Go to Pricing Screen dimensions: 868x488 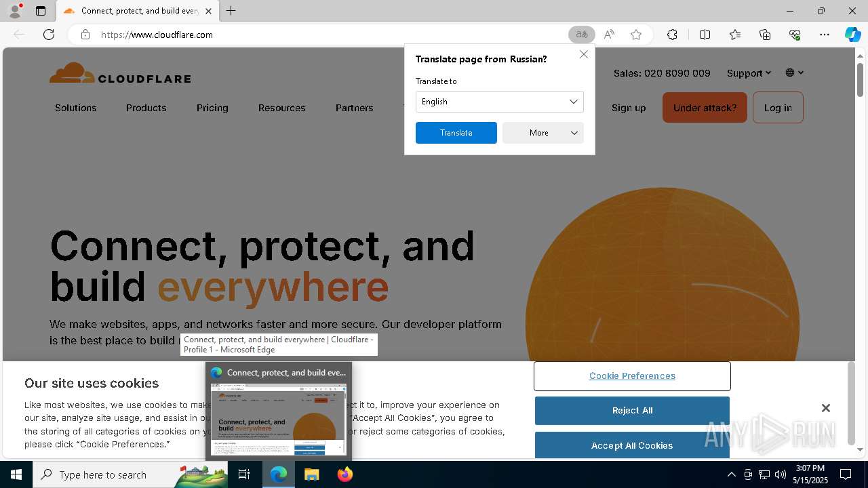212,108
